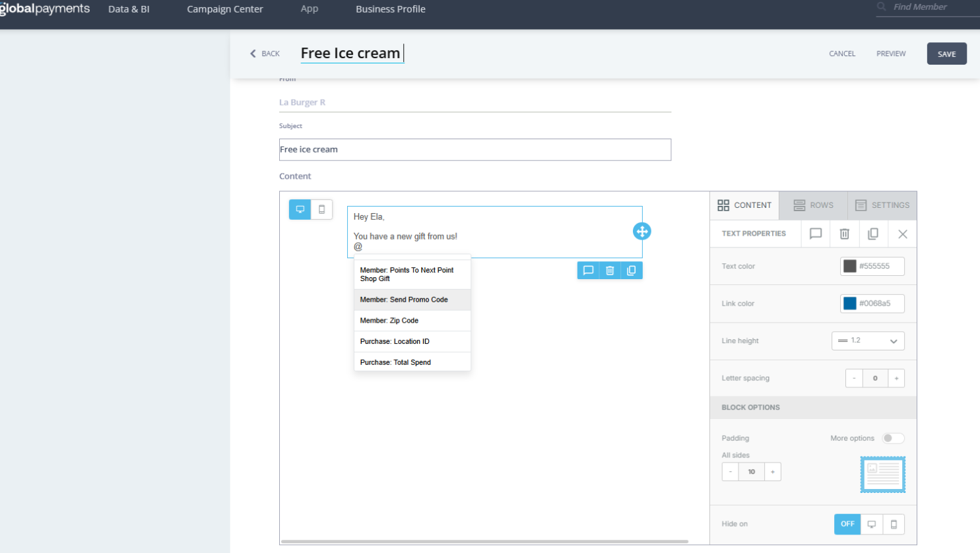
Task: Hide block on mobile devices
Action: [x=894, y=524]
